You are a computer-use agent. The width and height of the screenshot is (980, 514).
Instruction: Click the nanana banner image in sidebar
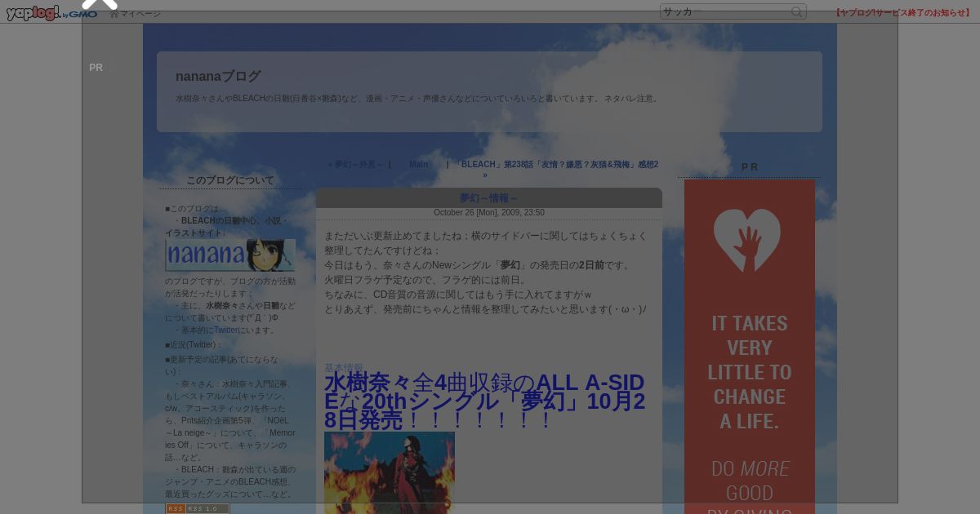[x=230, y=255]
